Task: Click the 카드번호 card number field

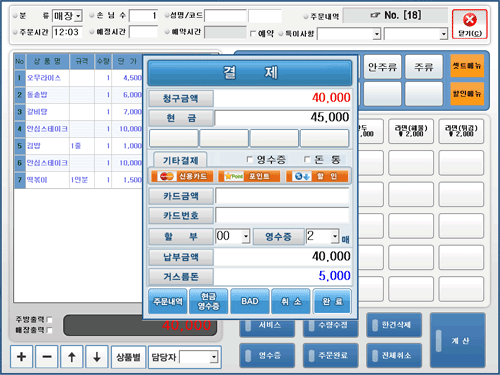Action: (x=282, y=215)
